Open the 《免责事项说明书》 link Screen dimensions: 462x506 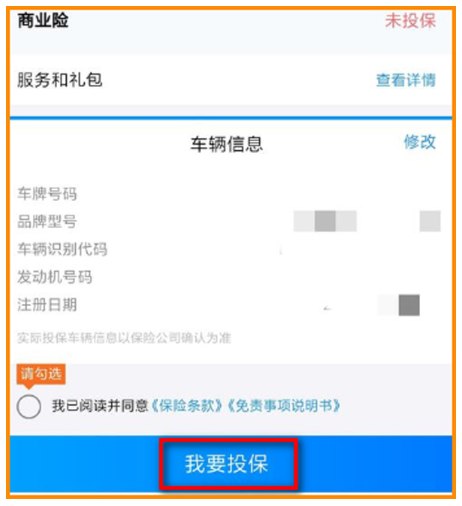(x=284, y=406)
